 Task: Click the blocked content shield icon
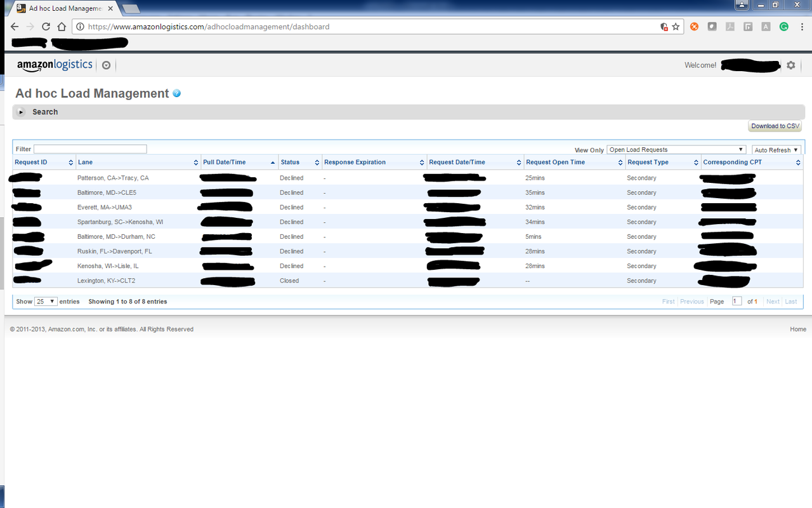(664, 27)
